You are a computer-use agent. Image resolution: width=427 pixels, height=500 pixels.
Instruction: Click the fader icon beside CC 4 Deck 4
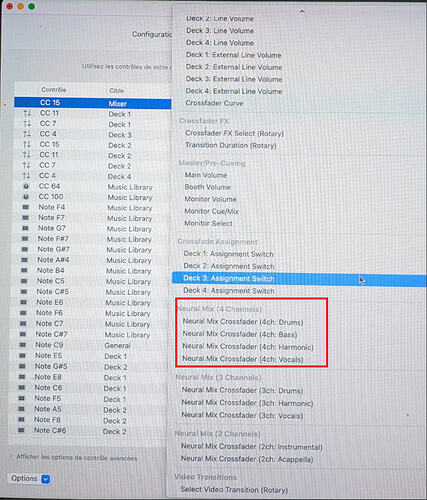(26, 176)
